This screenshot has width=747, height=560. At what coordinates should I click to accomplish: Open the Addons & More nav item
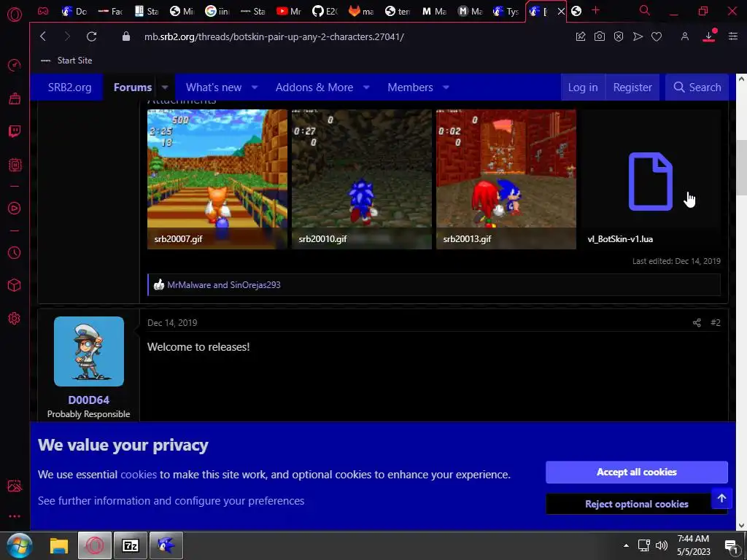(314, 87)
